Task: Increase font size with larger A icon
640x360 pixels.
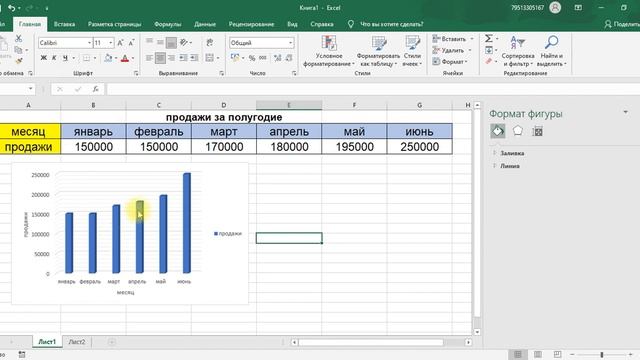Action: tap(120, 43)
